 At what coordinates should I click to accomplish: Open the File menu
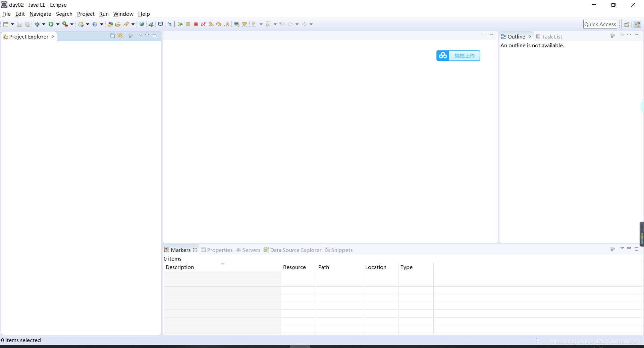[x=6, y=14]
